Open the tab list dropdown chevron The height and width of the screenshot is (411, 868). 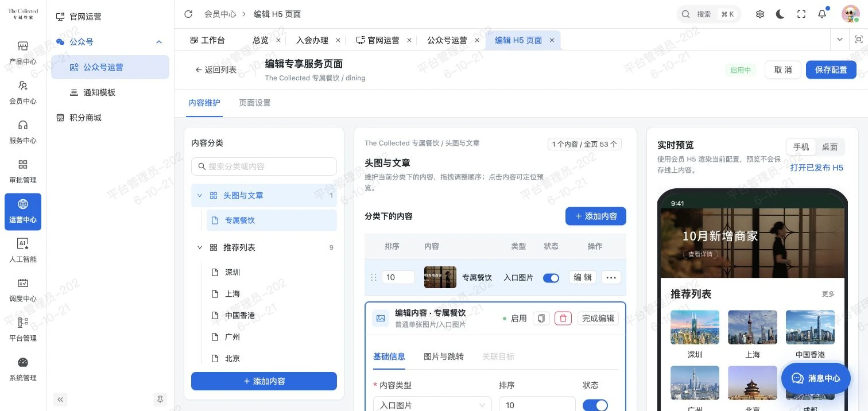coord(840,40)
